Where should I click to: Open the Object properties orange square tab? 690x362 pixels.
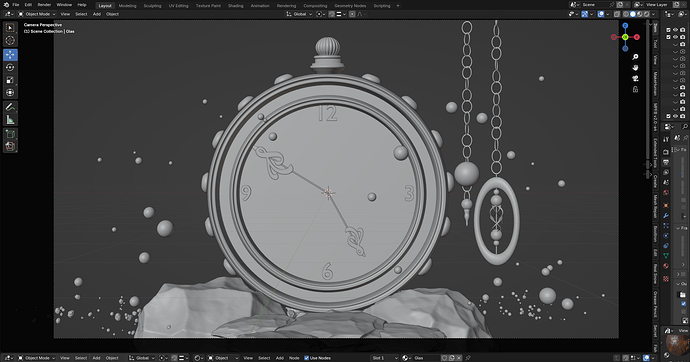pos(666,205)
